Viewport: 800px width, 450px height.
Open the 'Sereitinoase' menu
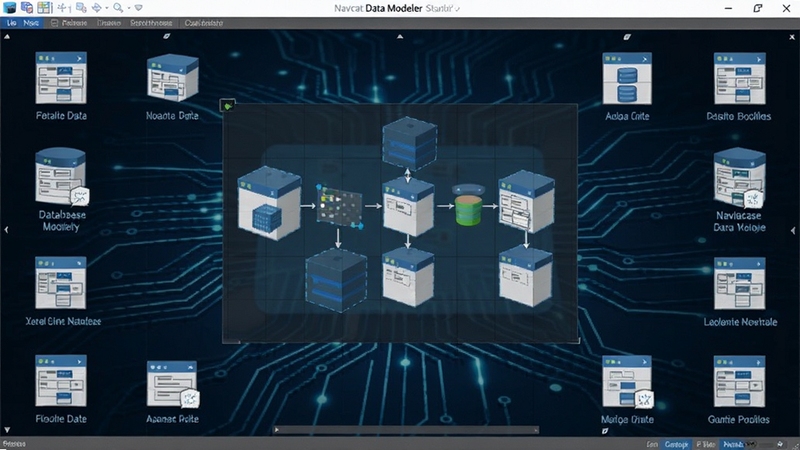(151, 23)
